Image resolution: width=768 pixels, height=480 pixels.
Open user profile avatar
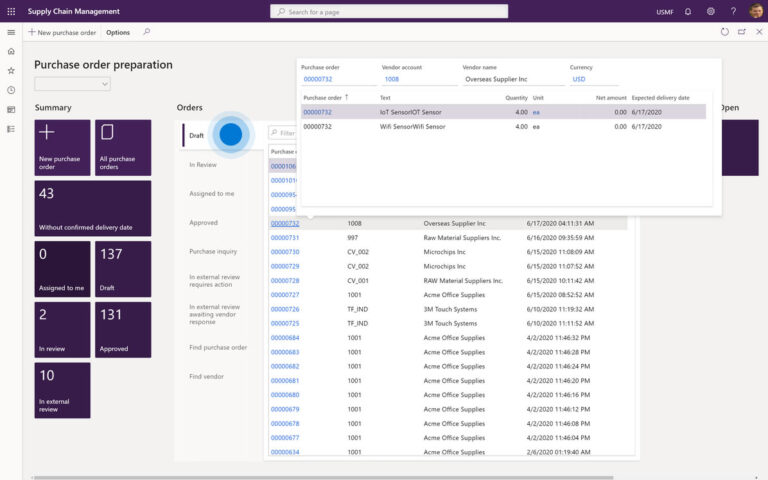click(756, 11)
